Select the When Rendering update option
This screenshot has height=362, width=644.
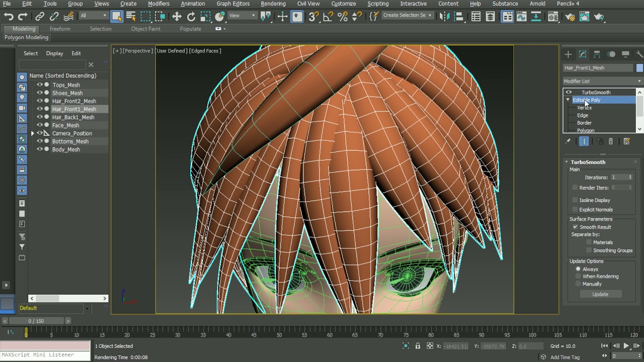click(578, 277)
